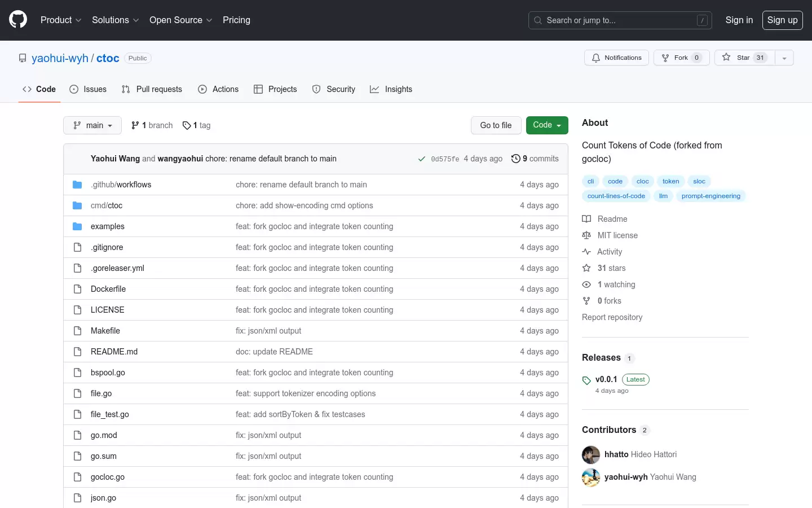Click the cli topic tag
812x508 pixels.
(x=590, y=181)
